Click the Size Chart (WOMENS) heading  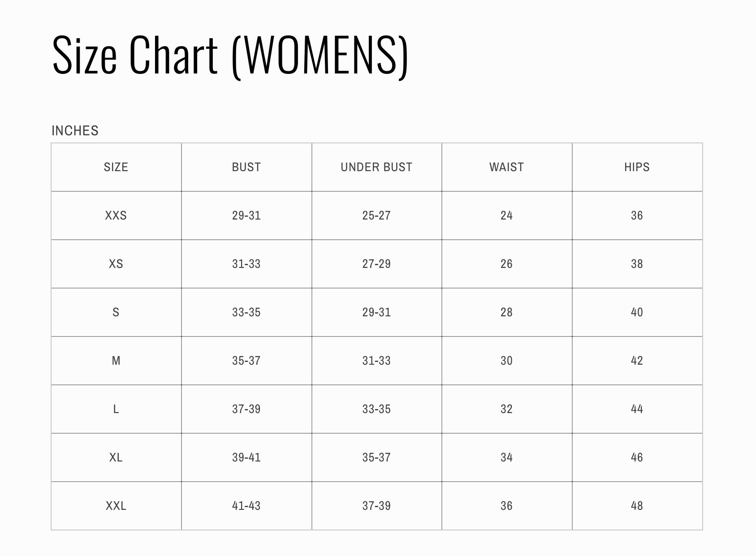[x=230, y=55]
